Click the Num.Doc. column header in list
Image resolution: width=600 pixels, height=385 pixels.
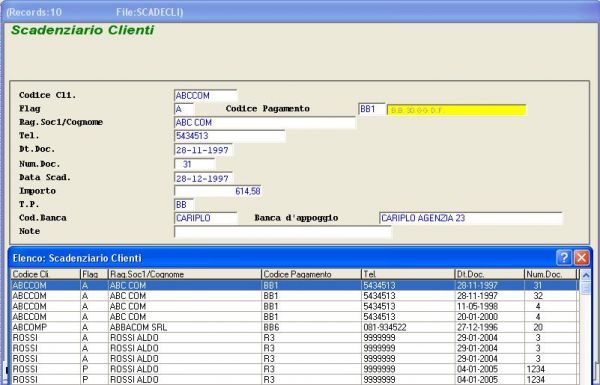[550, 274]
